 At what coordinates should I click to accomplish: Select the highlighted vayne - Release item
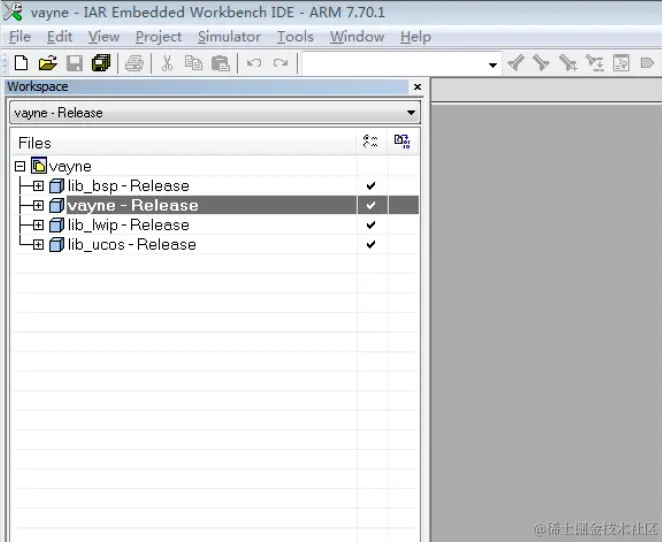pyautogui.click(x=133, y=205)
